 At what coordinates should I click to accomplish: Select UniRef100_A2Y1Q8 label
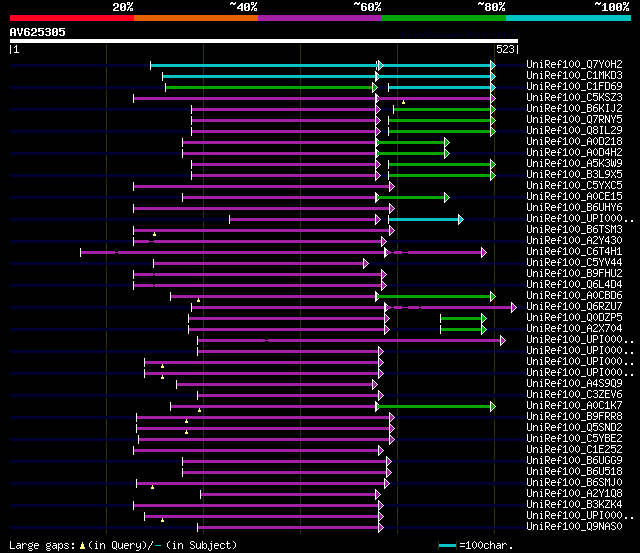click(x=574, y=494)
